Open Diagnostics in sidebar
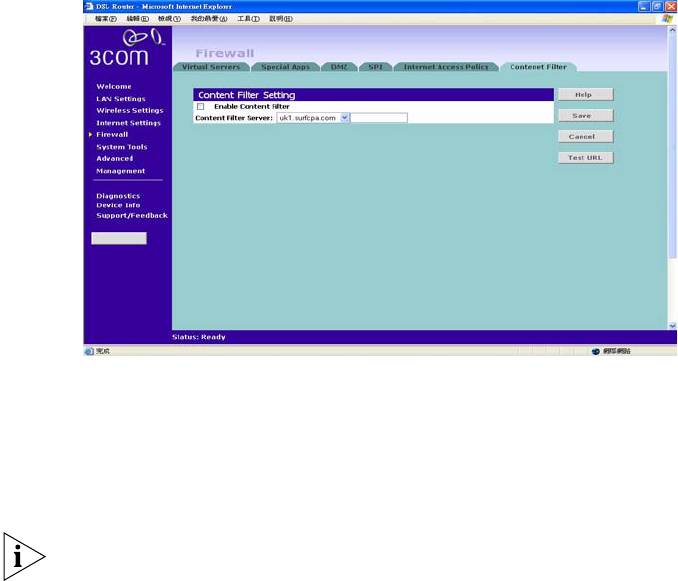 pos(118,196)
